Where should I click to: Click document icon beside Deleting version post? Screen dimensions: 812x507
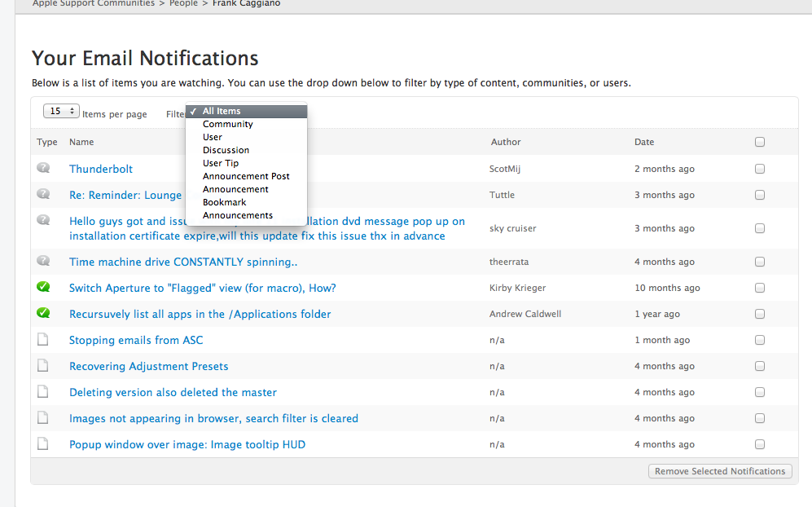tap(43, 392)
